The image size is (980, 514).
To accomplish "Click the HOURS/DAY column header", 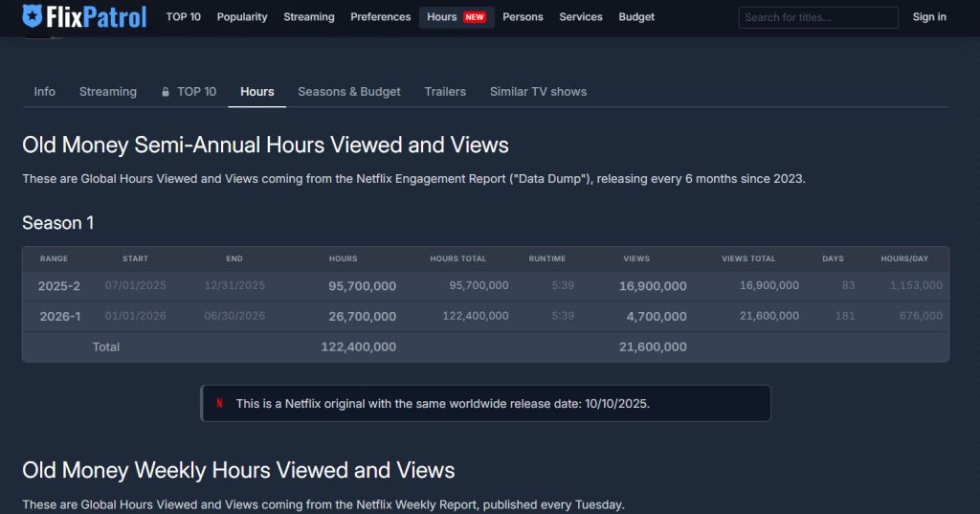I will 904,258.
